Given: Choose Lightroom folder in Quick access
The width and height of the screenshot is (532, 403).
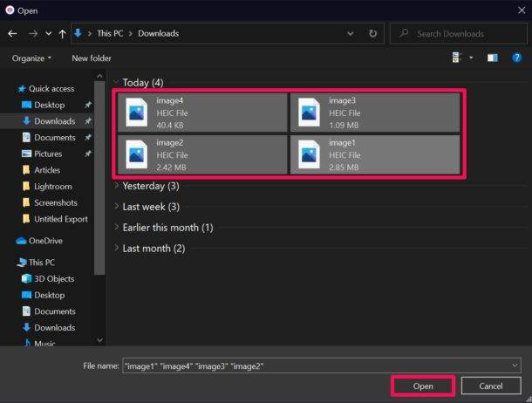Looking at the screenshot, I should point(52,186).
